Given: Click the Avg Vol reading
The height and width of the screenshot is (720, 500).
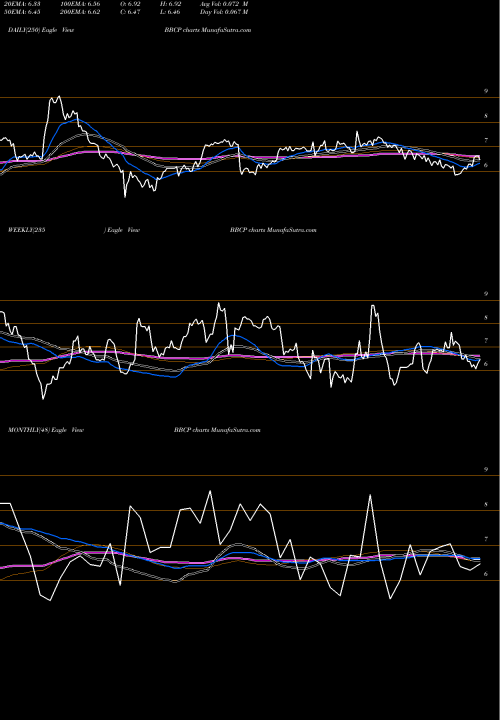Looking at the screenshot, I should pos(224,4).
